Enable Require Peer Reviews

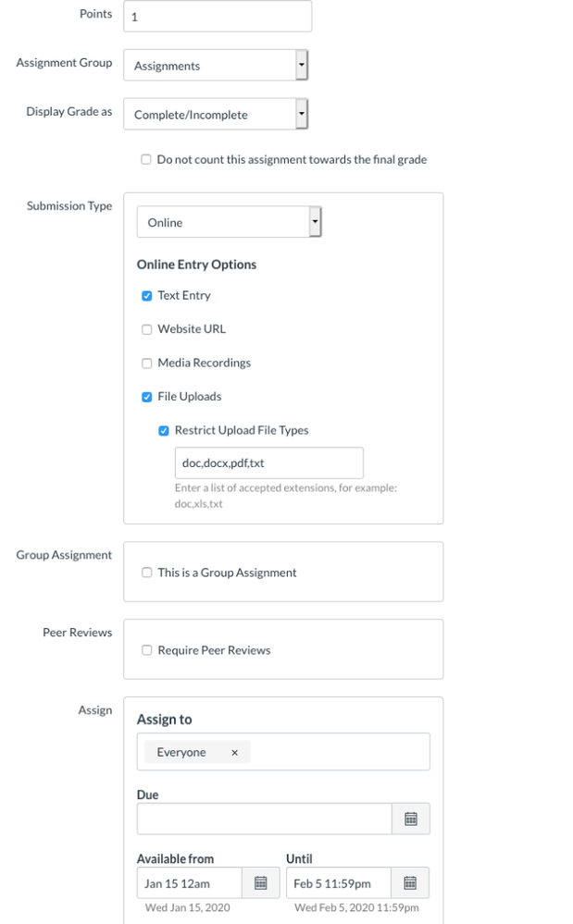146,650
